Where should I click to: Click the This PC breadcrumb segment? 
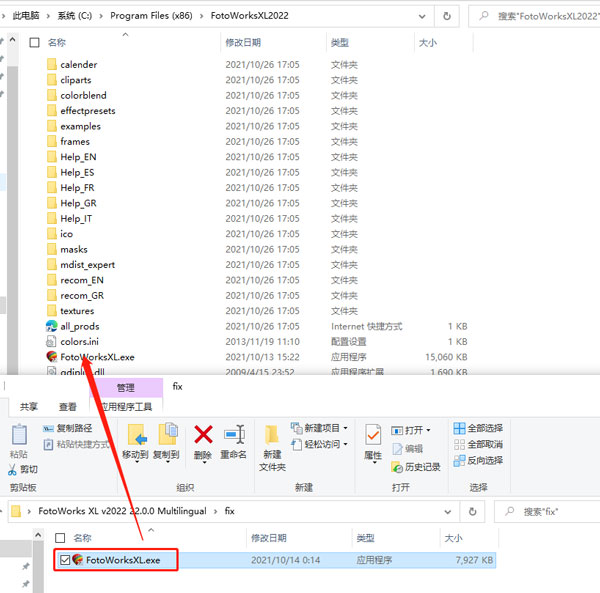[26, 16]
